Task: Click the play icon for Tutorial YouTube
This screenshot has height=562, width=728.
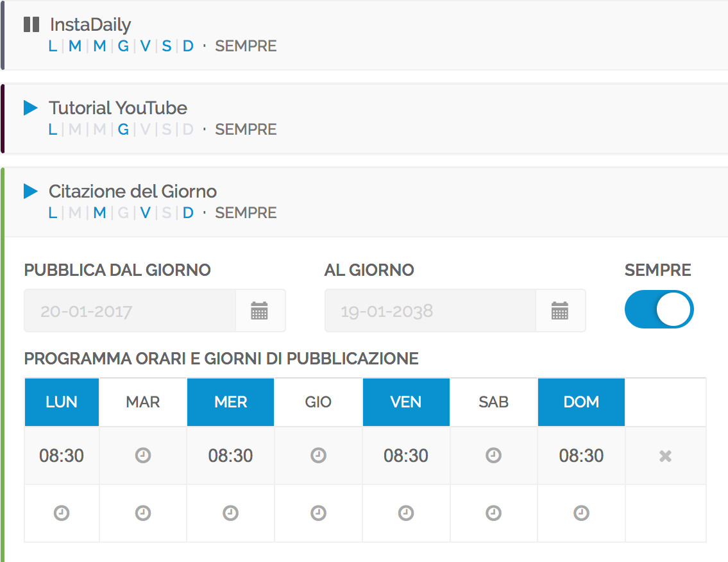Action: [x=30, y=108]
